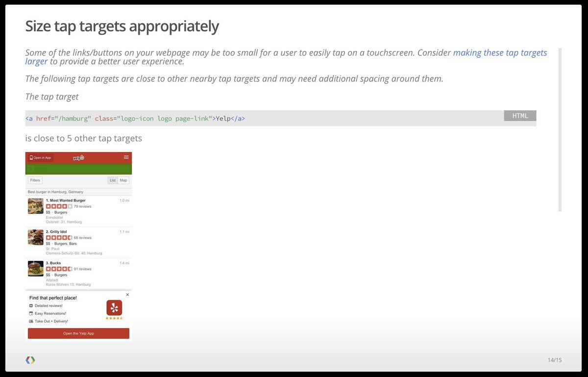
Task: Click the Open in App button
Action: pyautogui.click(x=40, y=157)
